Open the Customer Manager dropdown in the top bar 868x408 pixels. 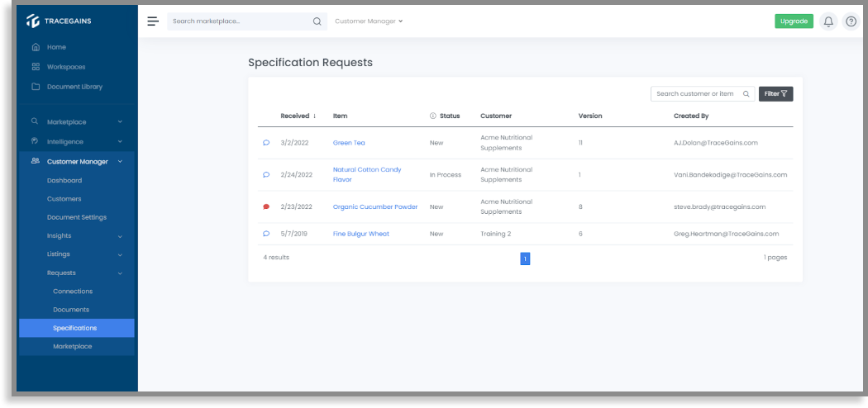coord(369,21)
